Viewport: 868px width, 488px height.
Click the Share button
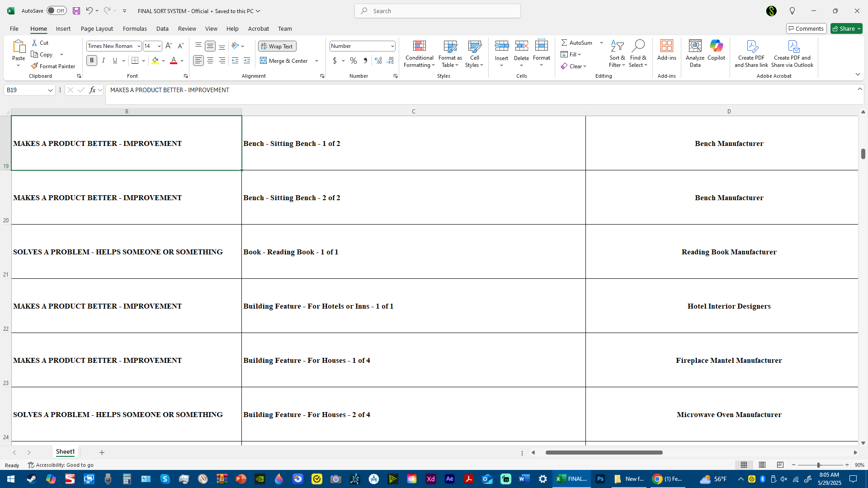click(x=843, y=28)
